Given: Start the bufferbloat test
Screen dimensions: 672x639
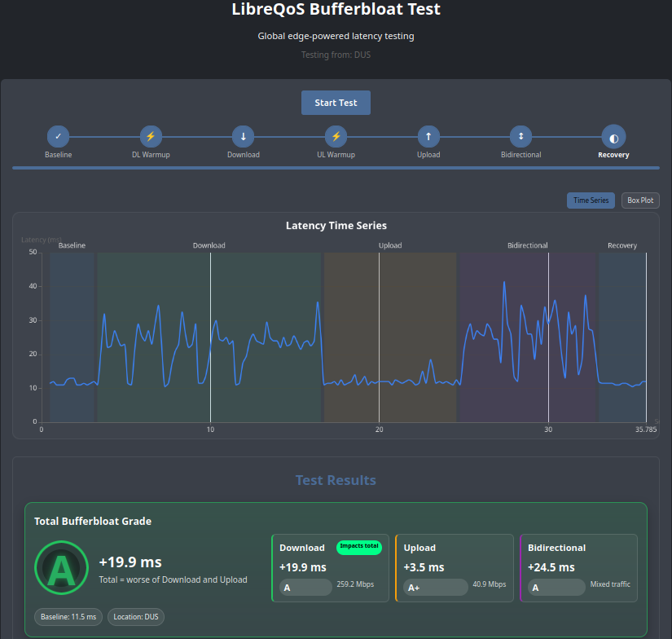Looking at the screenshot, I should [336, 103].
